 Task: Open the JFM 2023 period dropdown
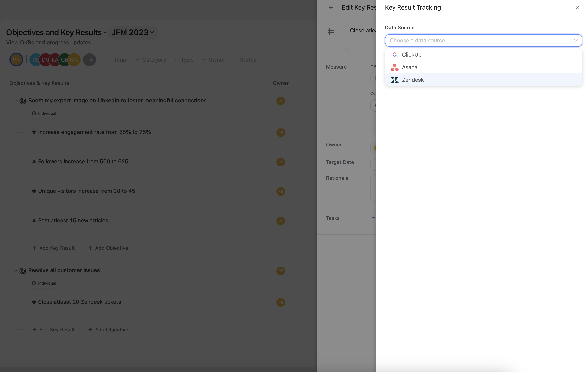(133, 32)
